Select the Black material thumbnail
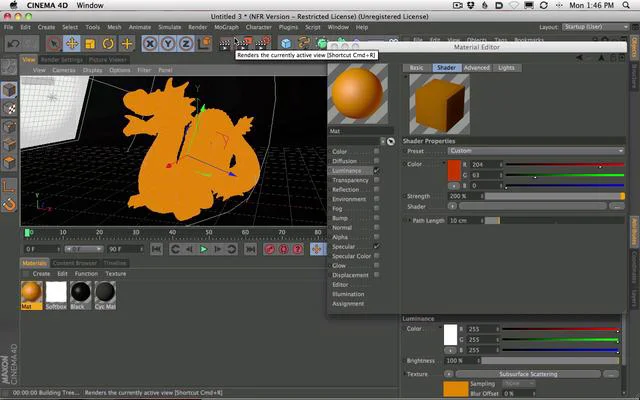 tap(80, 295)
